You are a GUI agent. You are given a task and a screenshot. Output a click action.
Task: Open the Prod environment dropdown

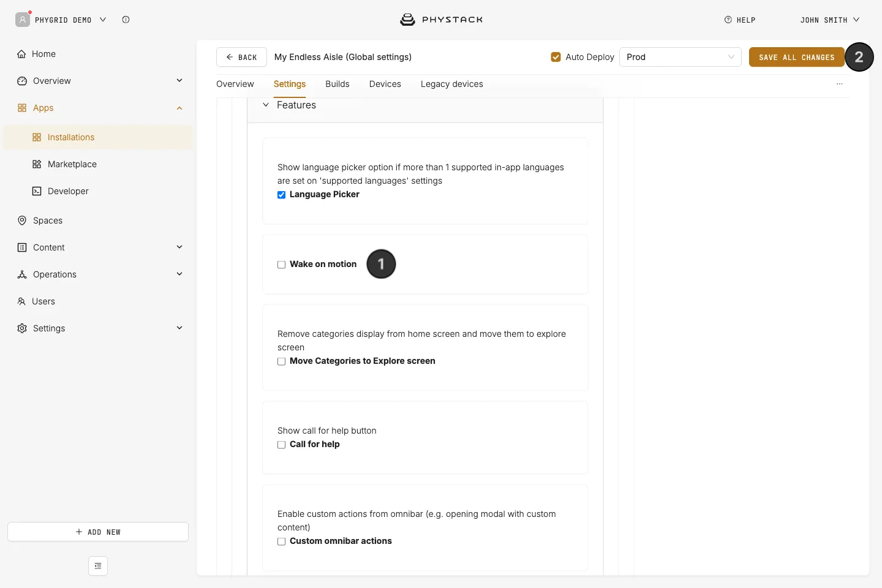click(680, 57)
